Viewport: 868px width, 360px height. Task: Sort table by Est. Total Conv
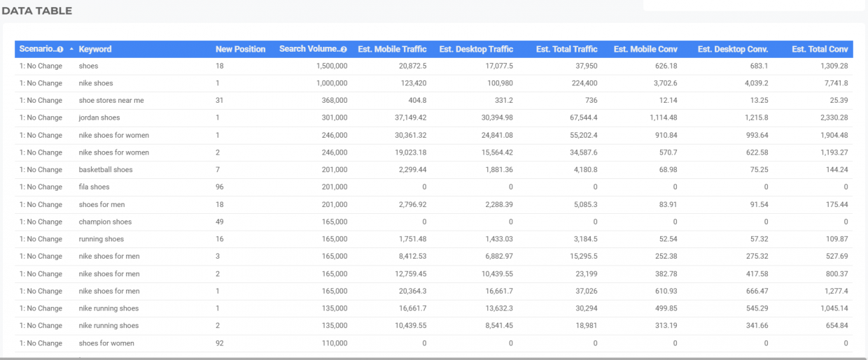tap(820, 49)
